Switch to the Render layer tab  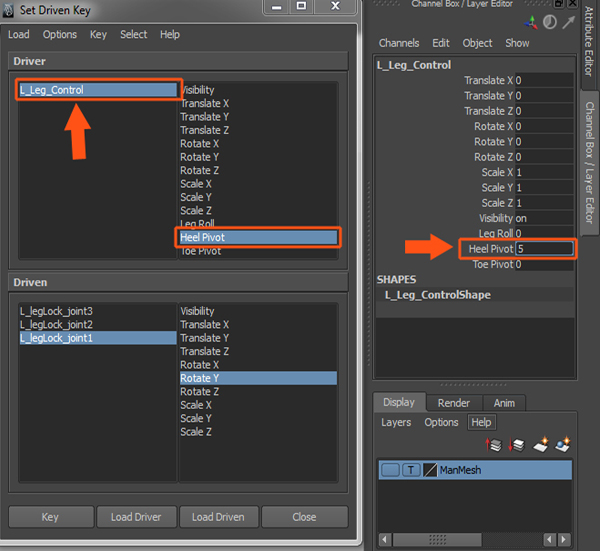point(454,403)
